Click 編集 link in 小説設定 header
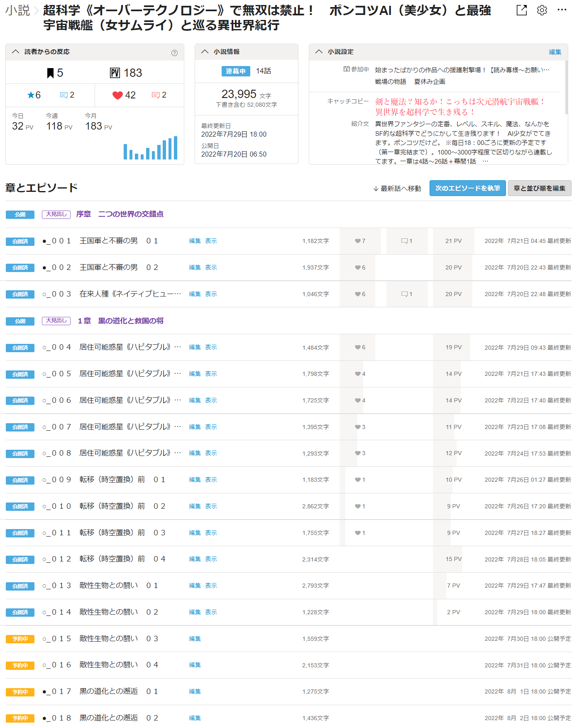This screenshot has height=728, width=579. coord(555,52)
